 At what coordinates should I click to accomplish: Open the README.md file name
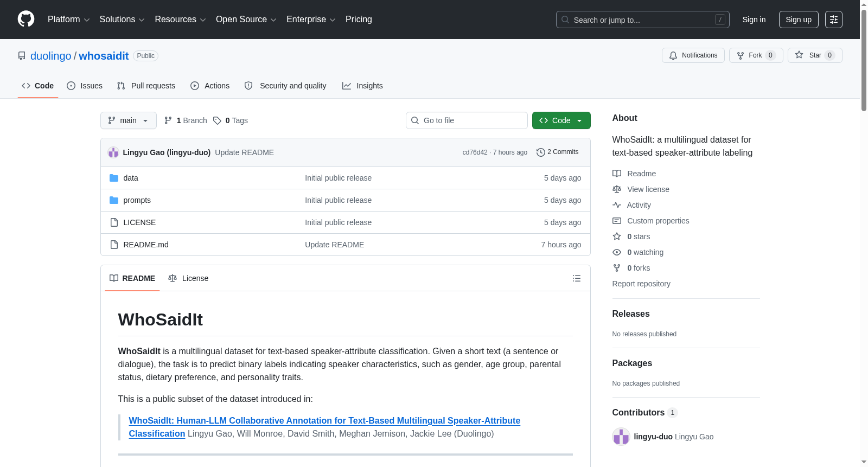[146, 245]
